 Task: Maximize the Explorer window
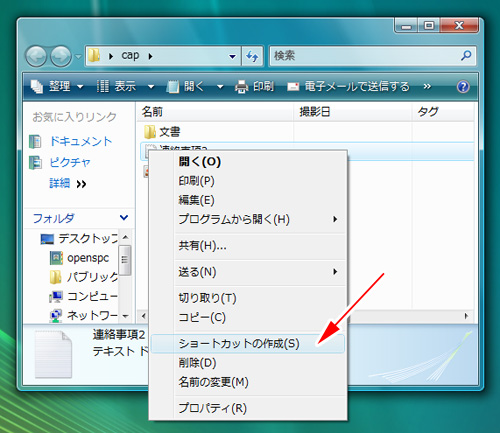429,26
